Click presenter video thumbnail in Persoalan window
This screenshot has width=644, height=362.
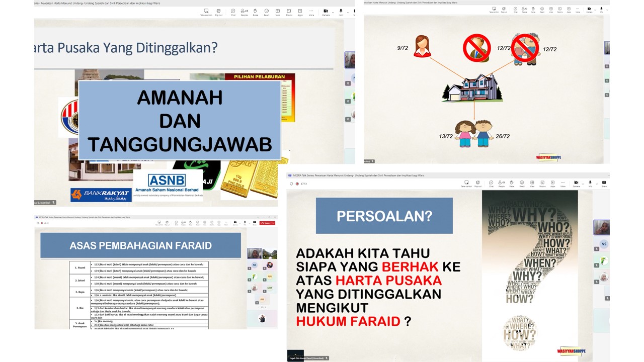pos(601,227)
